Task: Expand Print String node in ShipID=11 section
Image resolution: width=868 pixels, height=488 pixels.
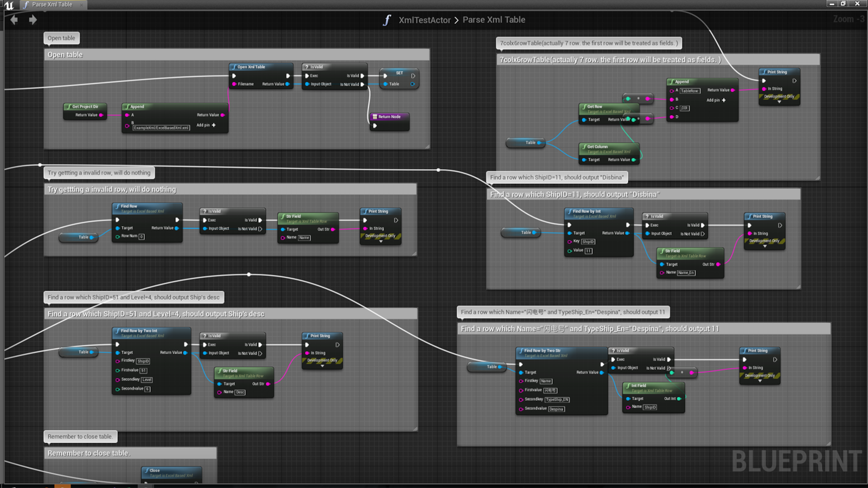Action: pos(765,246)
